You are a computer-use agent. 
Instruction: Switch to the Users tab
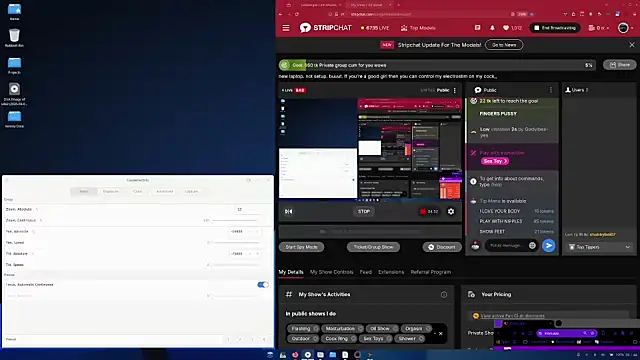[576, 90]
